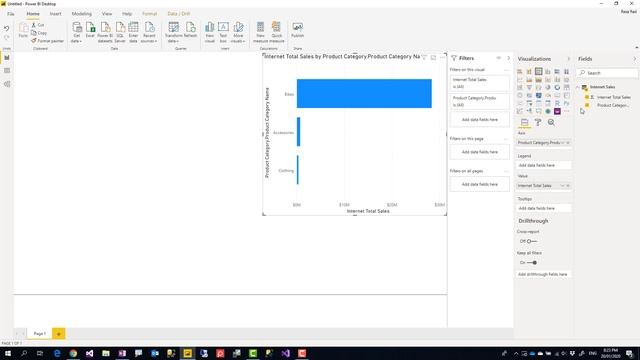The width and height of the screenshot is (640, 360).
Task: Open the Get data dropdown
Action: pyautogui.click(x=76, y=32)
